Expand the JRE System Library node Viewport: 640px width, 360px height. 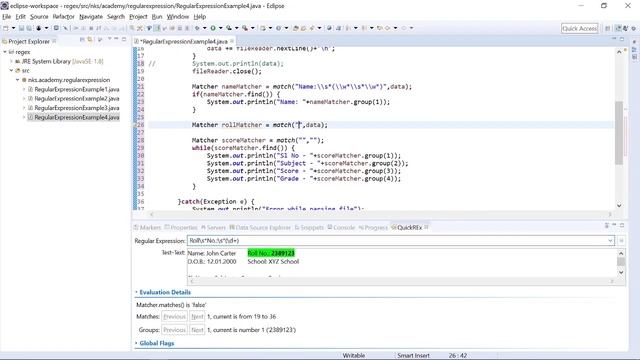11,61
